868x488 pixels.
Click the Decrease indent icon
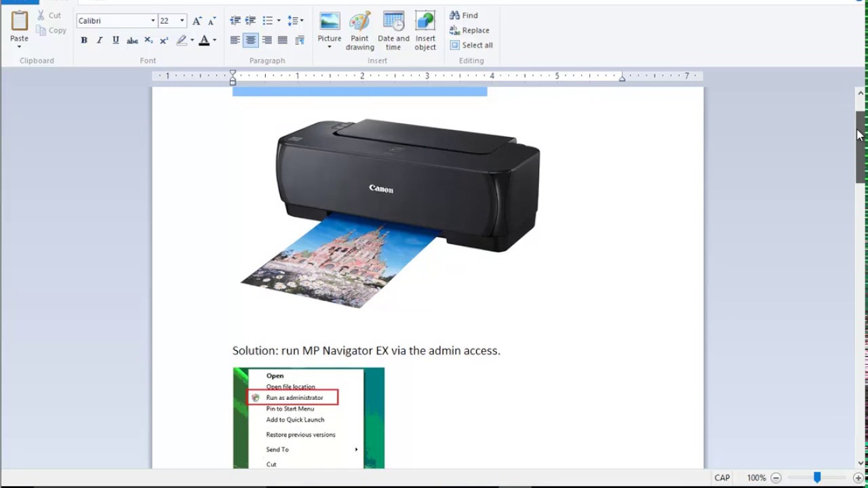[x=235, y=21]
